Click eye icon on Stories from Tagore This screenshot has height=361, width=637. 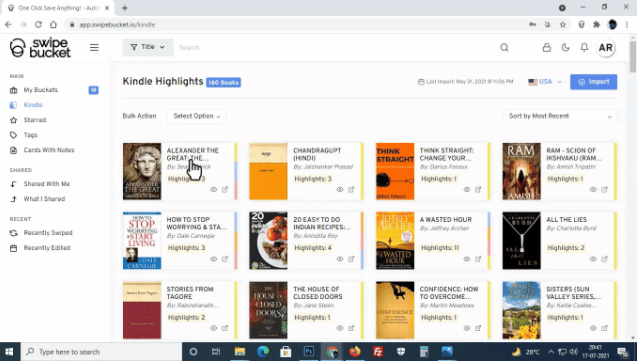click(213, 328)
